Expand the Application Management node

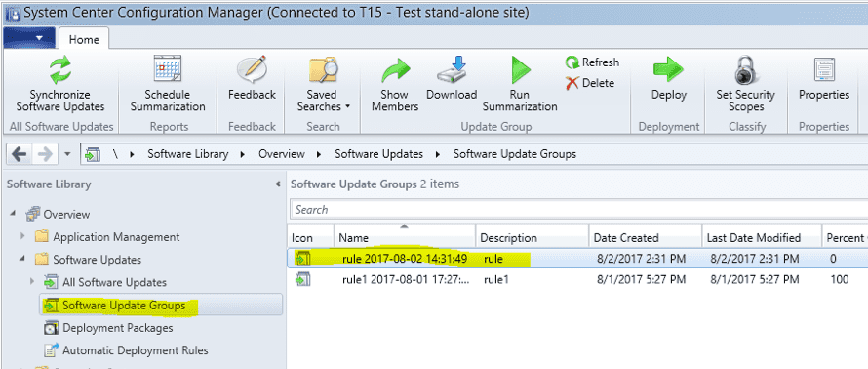coord(22,236)
